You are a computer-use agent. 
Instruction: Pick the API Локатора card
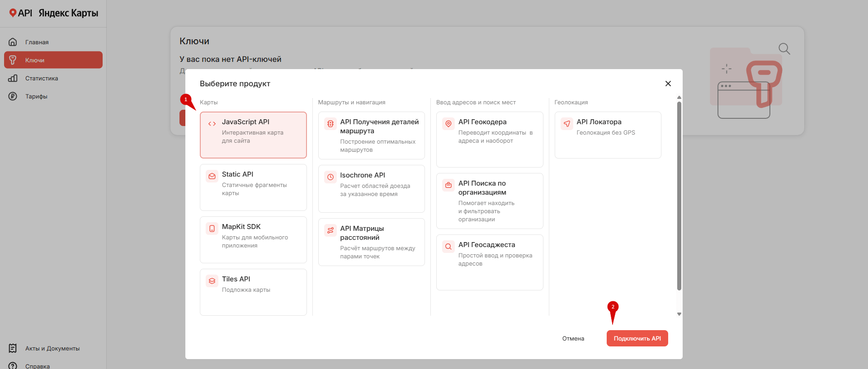coord(608,135)
